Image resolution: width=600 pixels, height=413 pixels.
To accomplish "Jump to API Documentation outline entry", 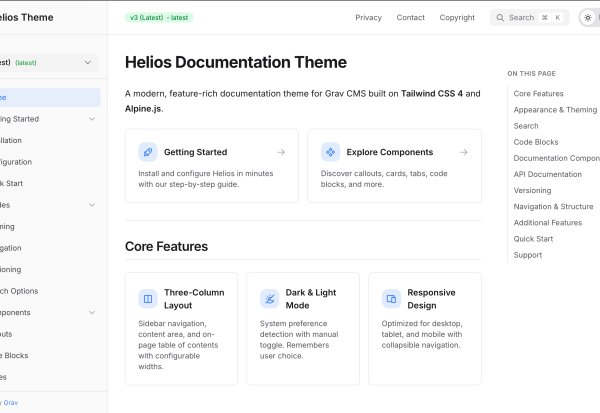I will pos(548,174).
